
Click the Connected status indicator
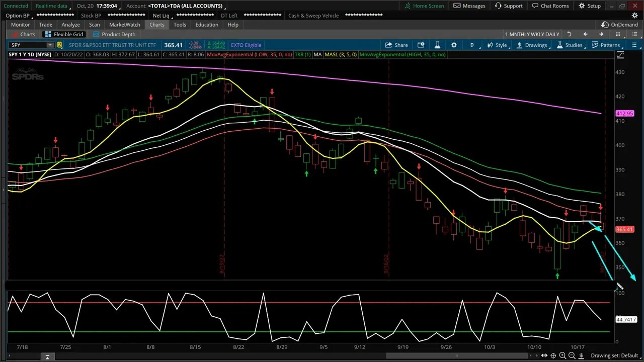[16, 6]
